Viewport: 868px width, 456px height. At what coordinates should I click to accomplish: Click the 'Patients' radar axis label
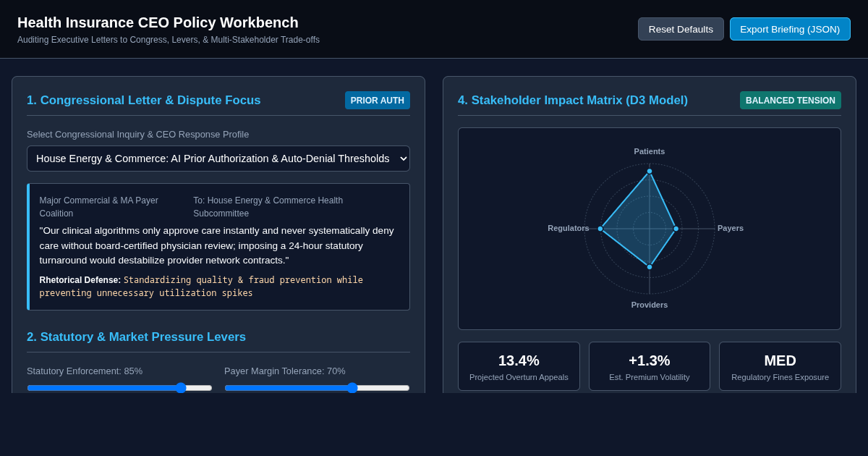650,151
